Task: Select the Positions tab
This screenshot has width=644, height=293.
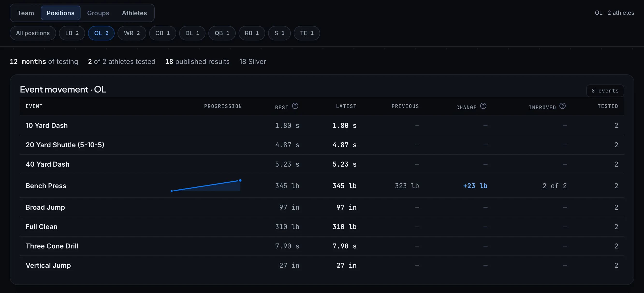Action: coord(60,13)
